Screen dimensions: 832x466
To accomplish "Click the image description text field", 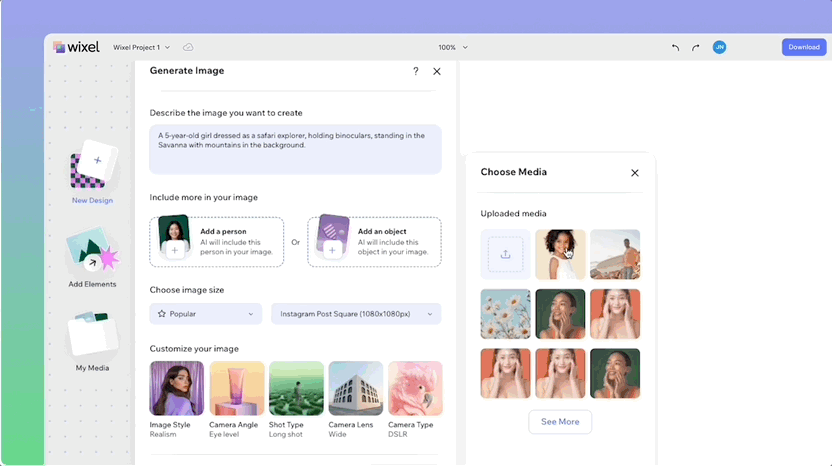I will [x=296, y=149].
